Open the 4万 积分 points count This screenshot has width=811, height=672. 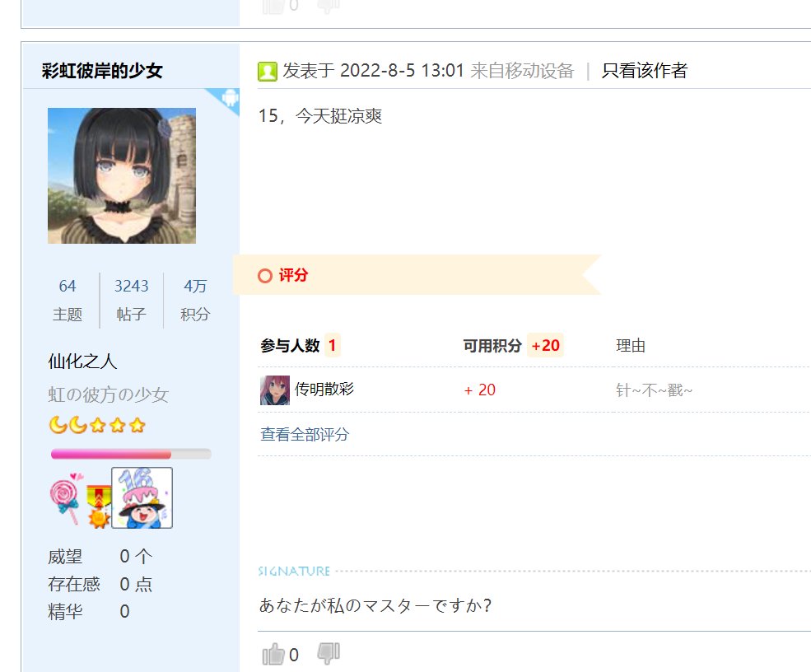195,300
